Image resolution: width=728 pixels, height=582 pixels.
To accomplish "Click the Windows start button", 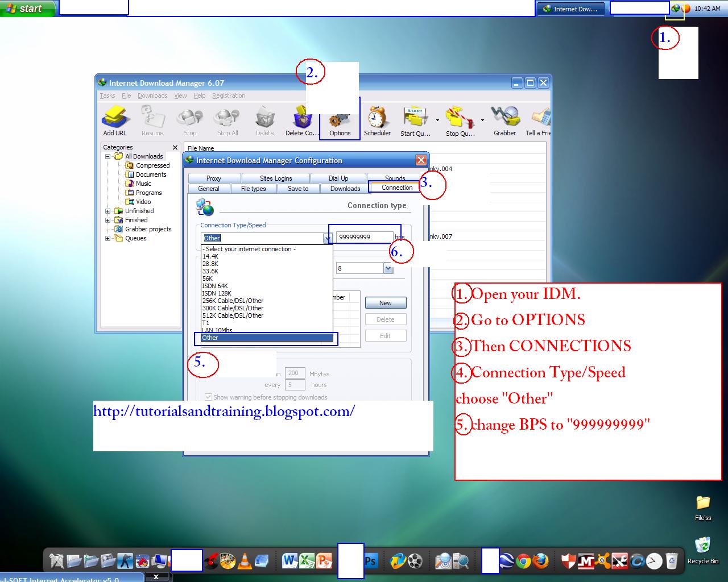I will [28, 9].
